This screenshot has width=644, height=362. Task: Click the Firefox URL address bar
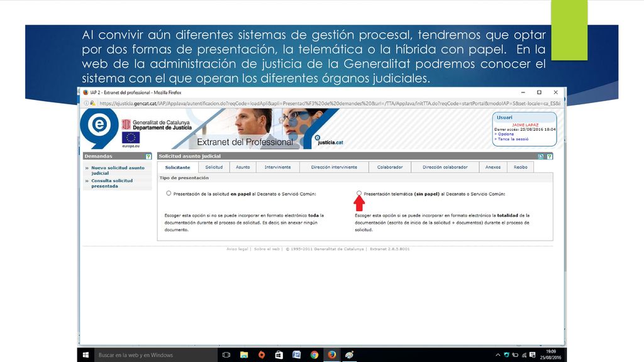[x=330, y=104]
